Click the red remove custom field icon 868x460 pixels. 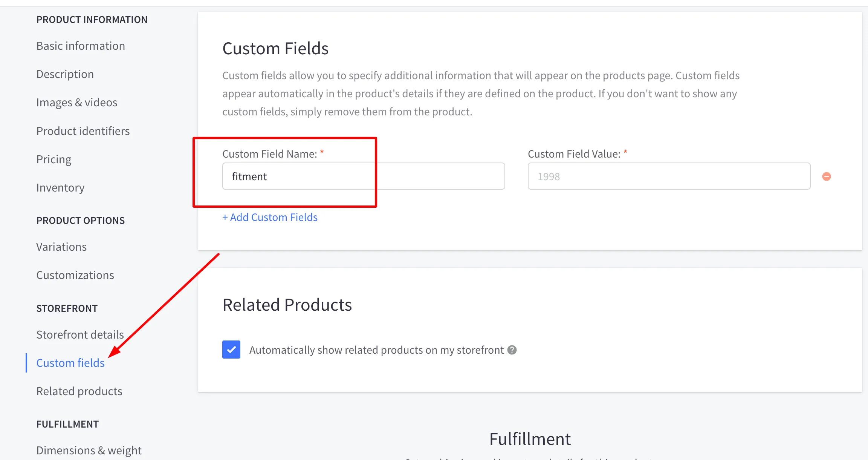[x=826, y=176]
